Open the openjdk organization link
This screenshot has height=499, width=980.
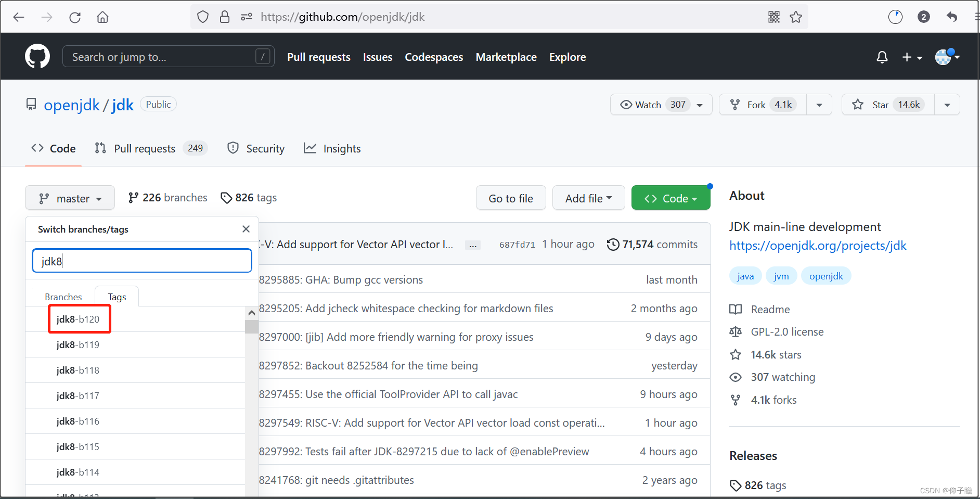72,105
